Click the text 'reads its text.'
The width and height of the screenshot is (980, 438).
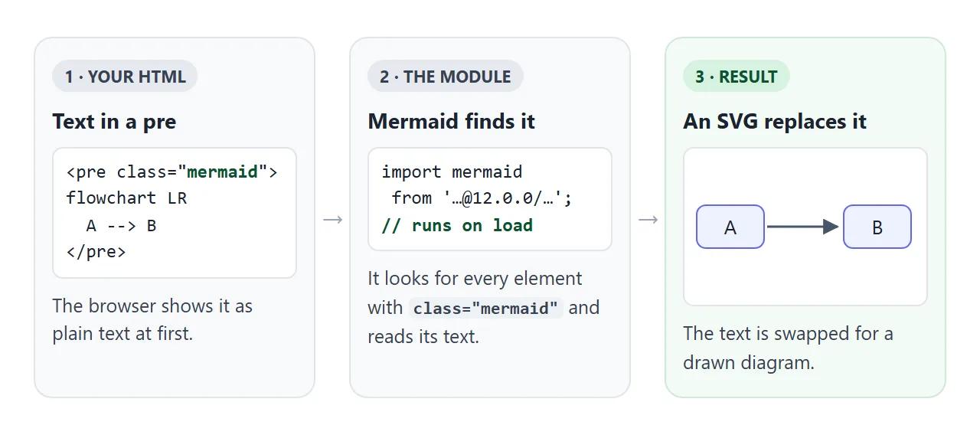click(x=423, y=336)
